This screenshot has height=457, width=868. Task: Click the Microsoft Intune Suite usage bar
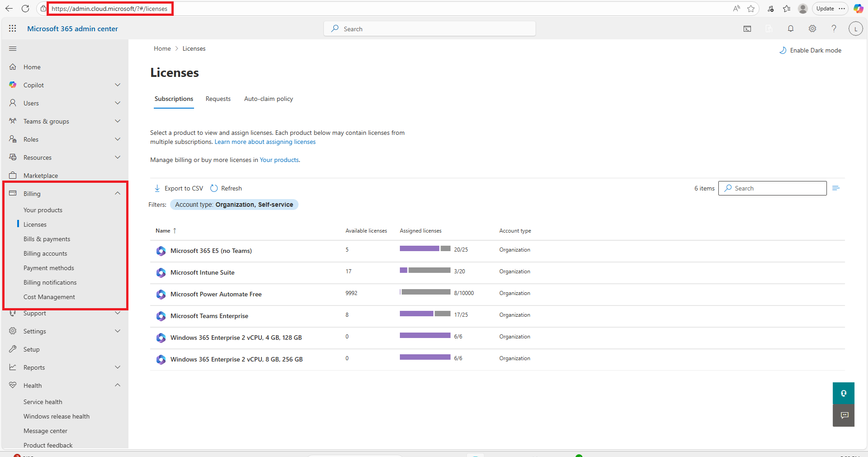[x=425, y=270]
